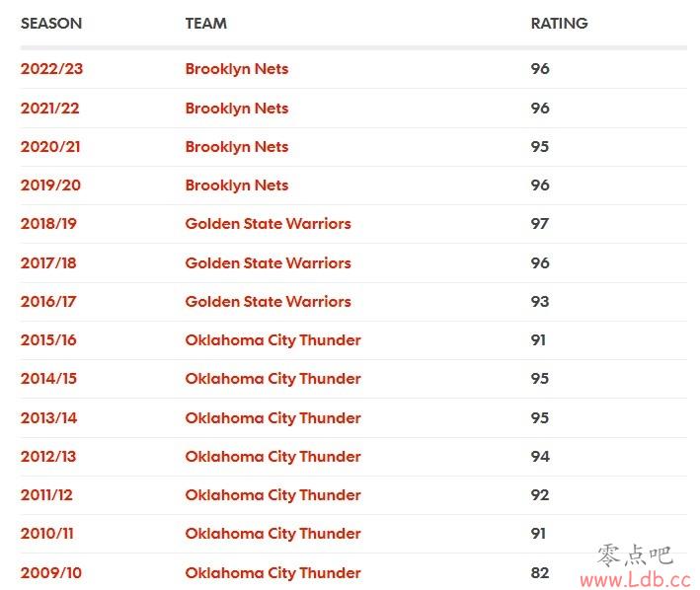Click the SEASON column header
Screen dimensions: 700x590
tap(51, 24)
